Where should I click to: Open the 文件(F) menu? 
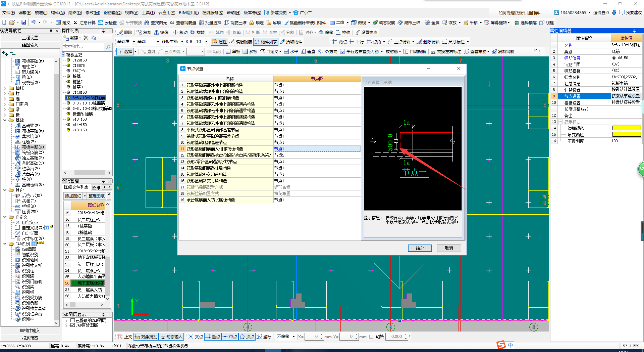[9, 13]
